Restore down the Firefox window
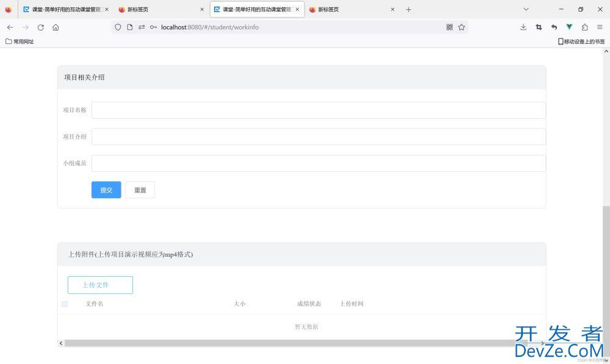This screenshot has height=364, width=610. pyautogui.click(x=581, y=9)
